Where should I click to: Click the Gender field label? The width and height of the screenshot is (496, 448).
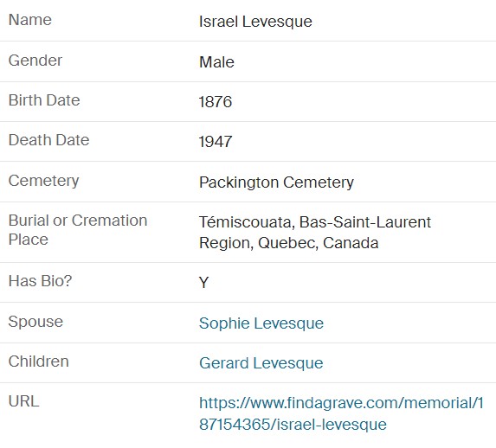(35, 61)
